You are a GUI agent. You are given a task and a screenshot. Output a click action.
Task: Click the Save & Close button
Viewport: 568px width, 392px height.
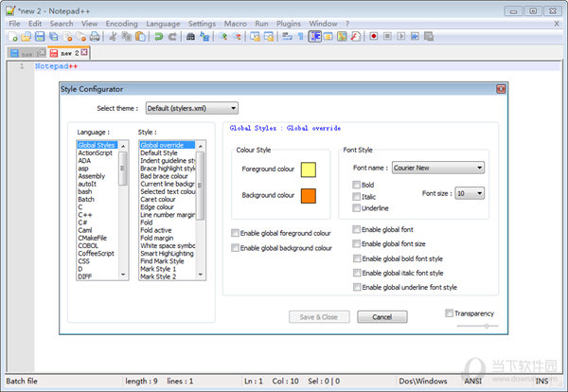tap(319, 317)
